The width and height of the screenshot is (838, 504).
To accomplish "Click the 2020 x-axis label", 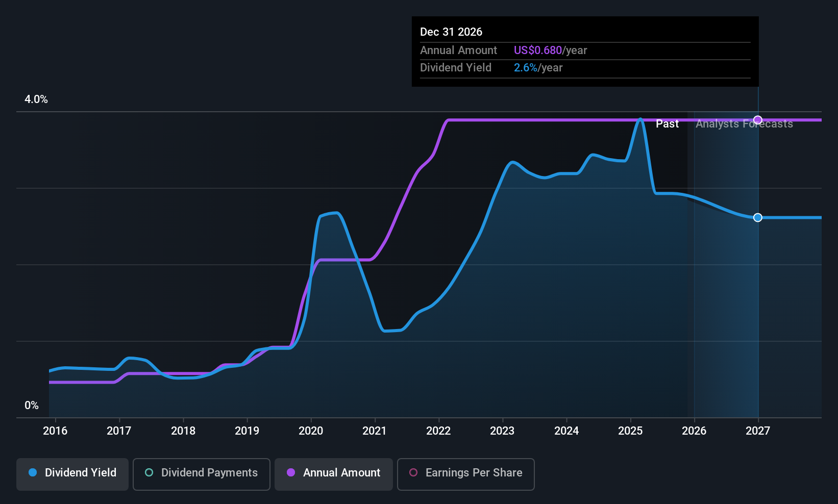I will [311, 431].
